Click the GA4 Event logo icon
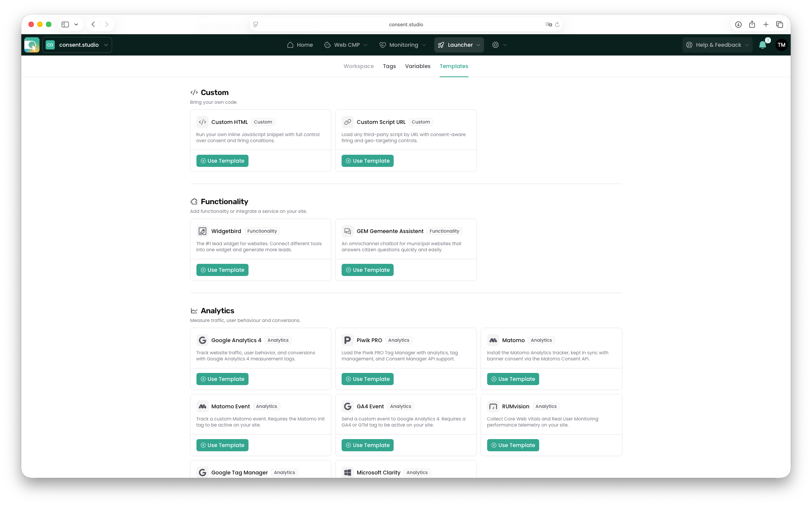812x506 pixels. (x=348, y=406)
